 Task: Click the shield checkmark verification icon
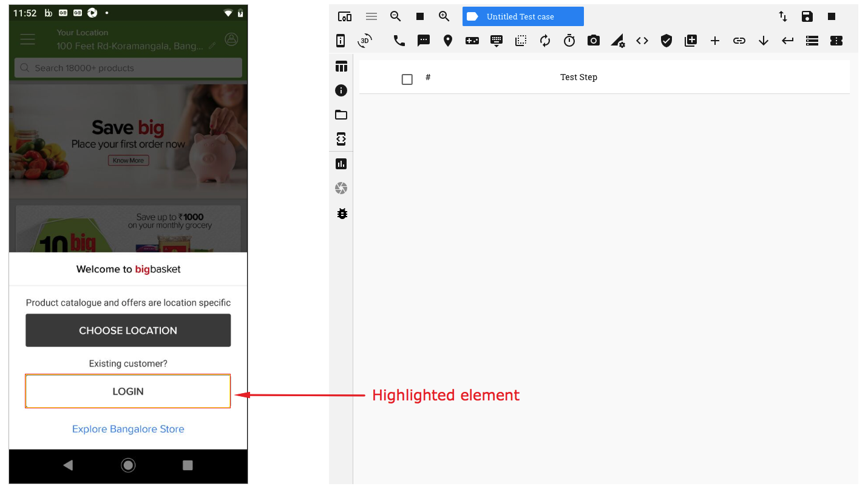(x=666, y=41)
